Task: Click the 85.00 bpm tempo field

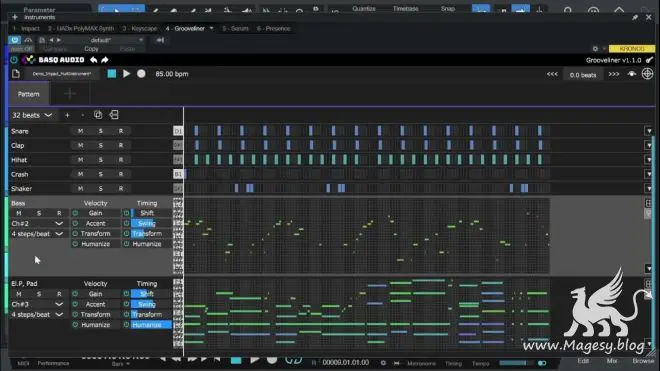Action: (172, 74)
